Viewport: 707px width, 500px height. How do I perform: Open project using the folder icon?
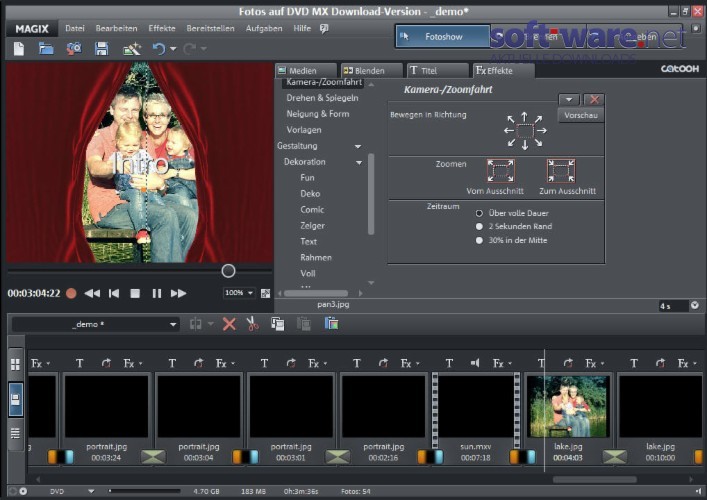[46, 48]
